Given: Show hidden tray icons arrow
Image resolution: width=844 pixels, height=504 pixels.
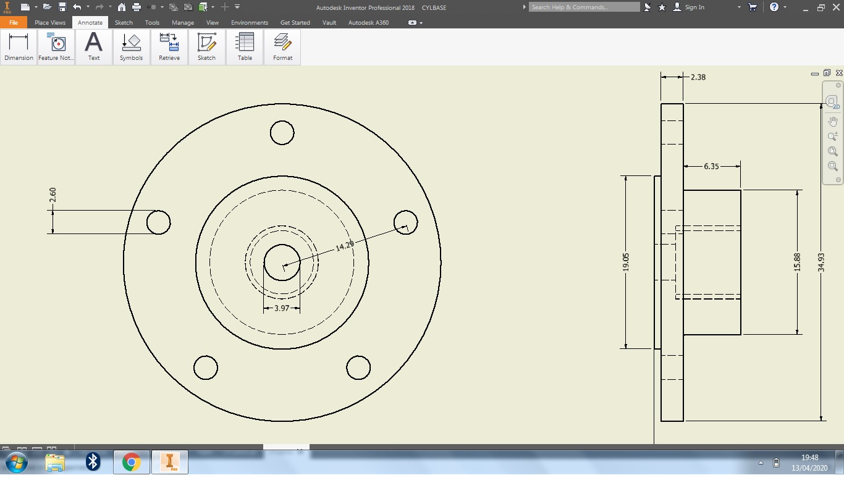Looking at the screenshot, I should pos(762,463).
